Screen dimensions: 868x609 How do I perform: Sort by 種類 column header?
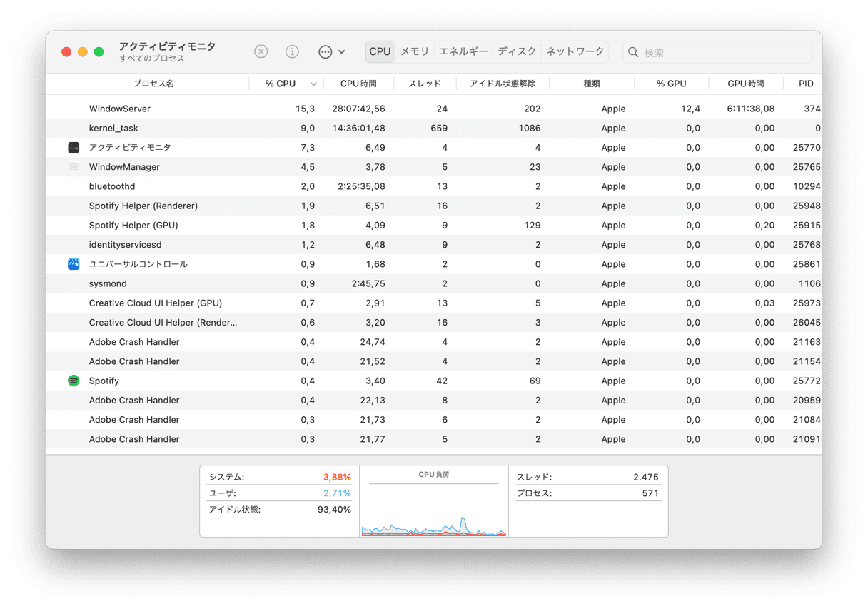click(x=592, y=84)
